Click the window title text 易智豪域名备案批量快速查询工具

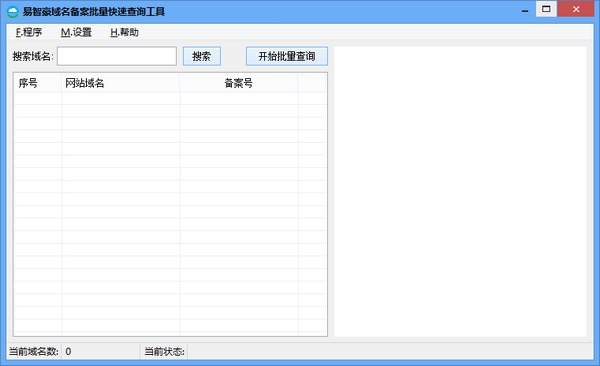pyautogui.click(x=94, y=11)
